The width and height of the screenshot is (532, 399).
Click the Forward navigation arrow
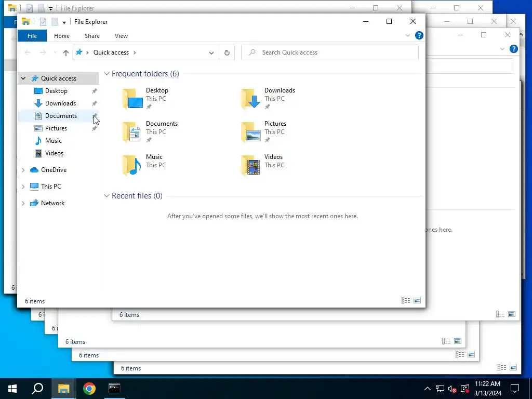(x=43, y=52)
